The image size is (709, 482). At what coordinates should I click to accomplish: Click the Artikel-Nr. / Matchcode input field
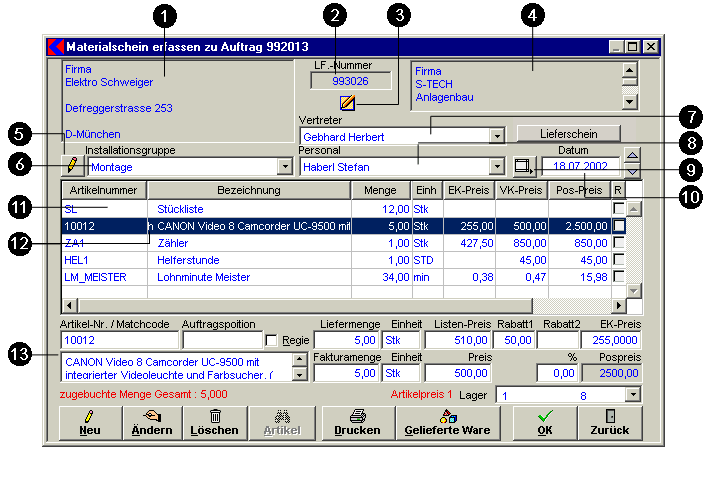pyautogui.click(x=118, y=341)
